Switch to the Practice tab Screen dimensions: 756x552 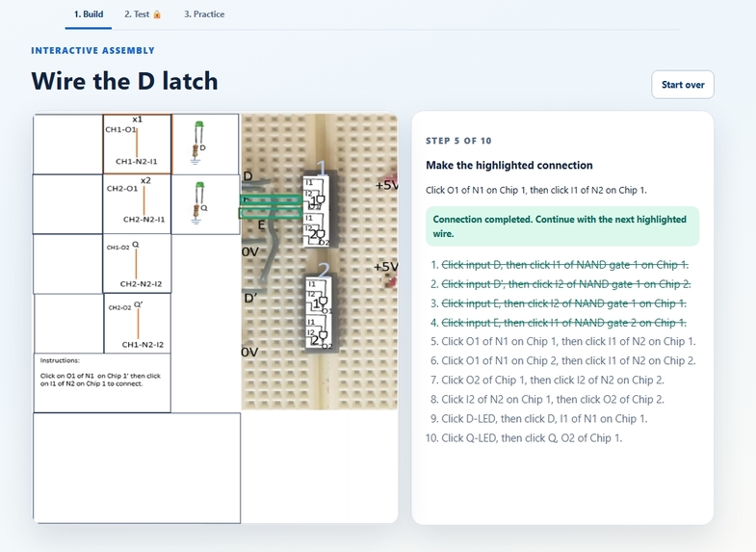click(x=204, y=14)
